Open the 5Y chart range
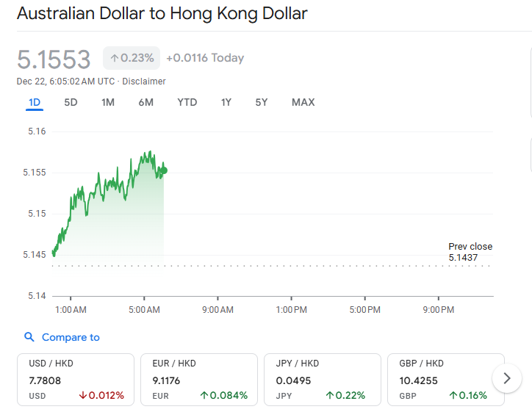The height and width of the screenshot is (412, 532). [x=262, y=102]
